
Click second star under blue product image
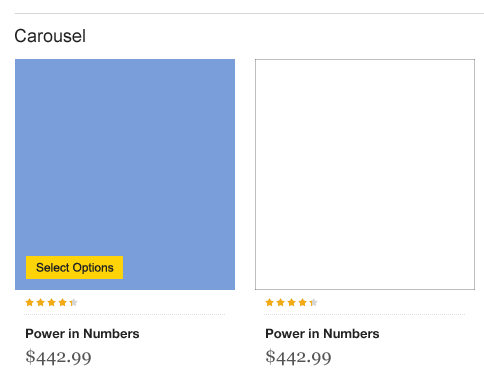[41, 302]
